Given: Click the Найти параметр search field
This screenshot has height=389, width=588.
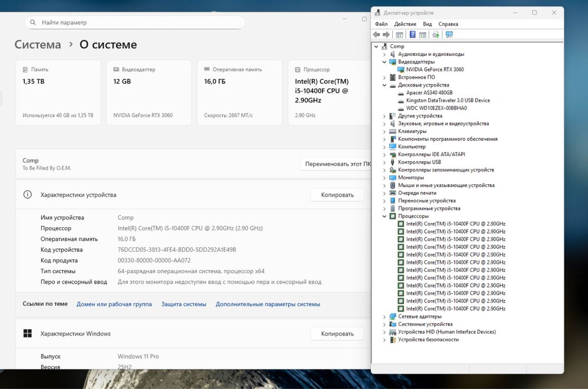Looking at the screenshot, I should (x=135, y=22).
